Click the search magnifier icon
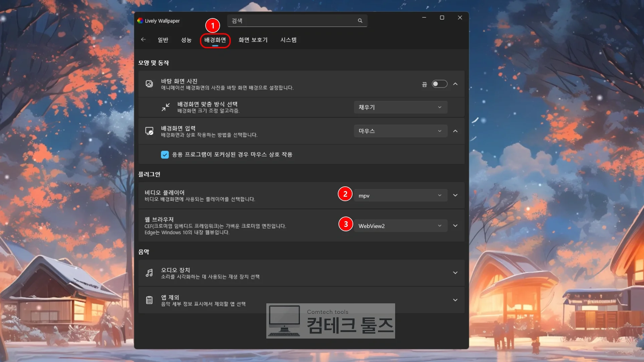Screen dimensions: 644x362 pyautogui.click(x=360, y=21)
